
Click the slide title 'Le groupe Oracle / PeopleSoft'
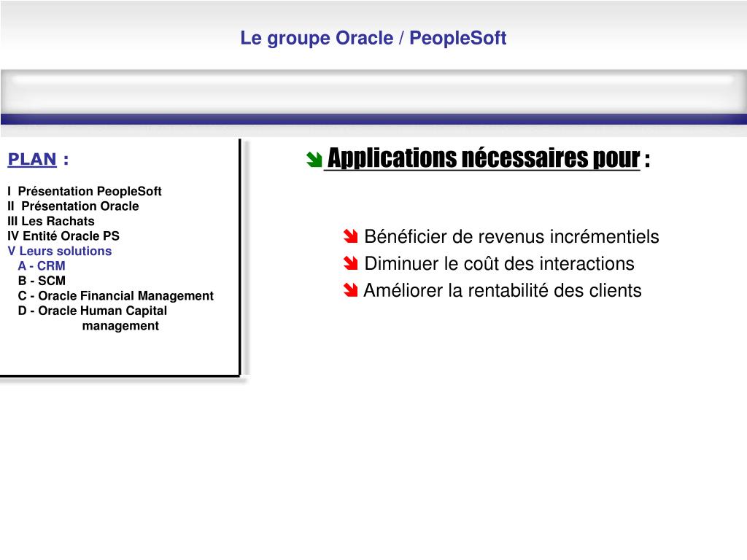tap(373, 38)
